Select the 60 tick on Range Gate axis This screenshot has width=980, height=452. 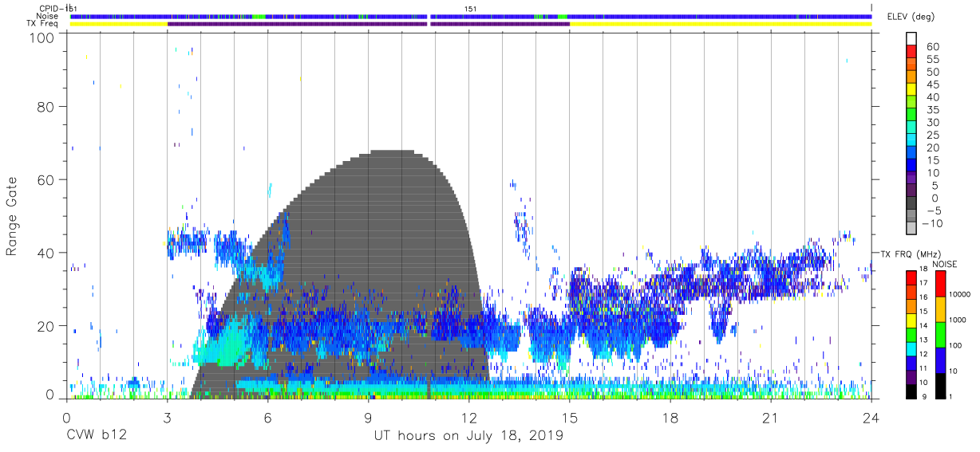pyautogui.click(x=45, y=180)
